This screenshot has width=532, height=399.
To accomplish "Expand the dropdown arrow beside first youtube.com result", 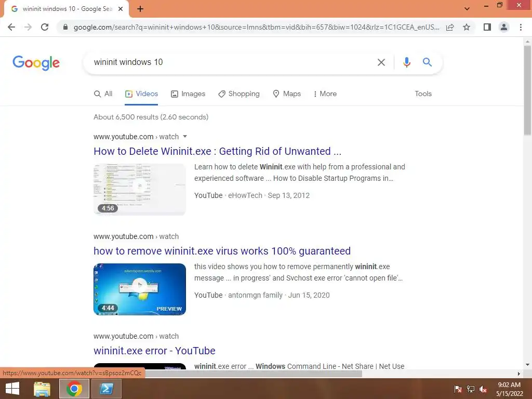I will [x=185, y=137].
